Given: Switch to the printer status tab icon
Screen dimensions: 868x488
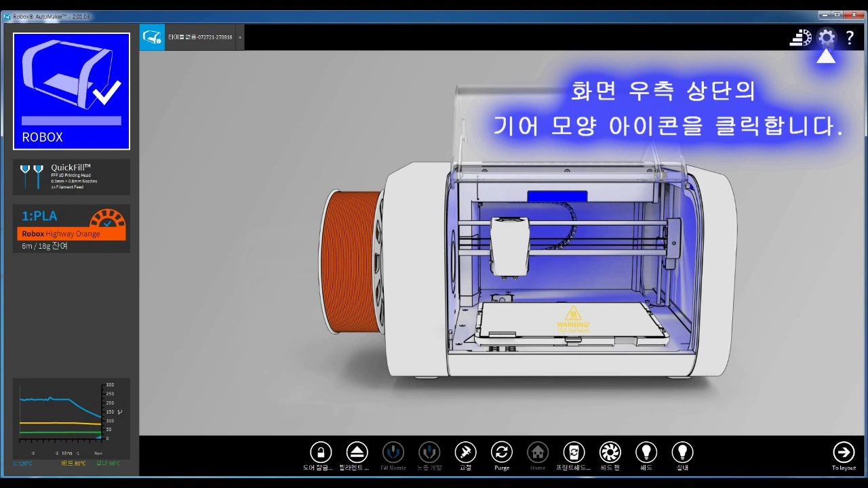Looking at the screenshot, I should coord(152,37).
